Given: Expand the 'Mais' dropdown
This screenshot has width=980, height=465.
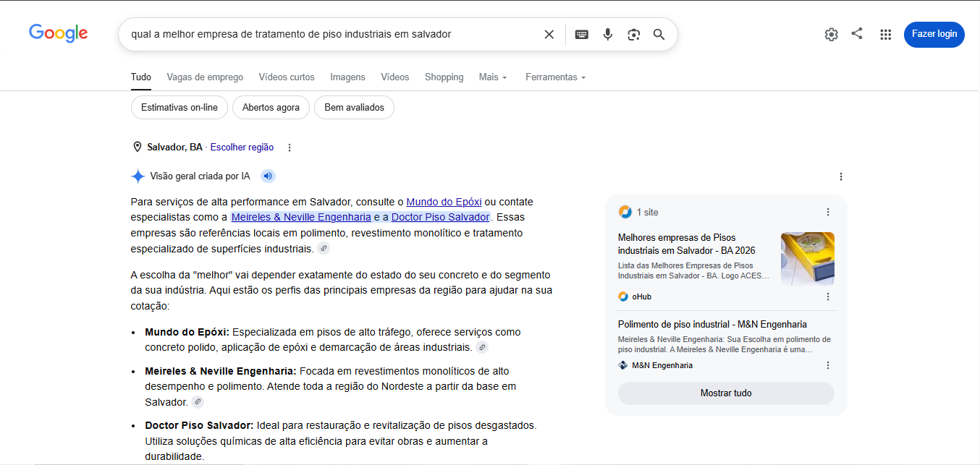Looking at the screenshot, I should (493, 77).
